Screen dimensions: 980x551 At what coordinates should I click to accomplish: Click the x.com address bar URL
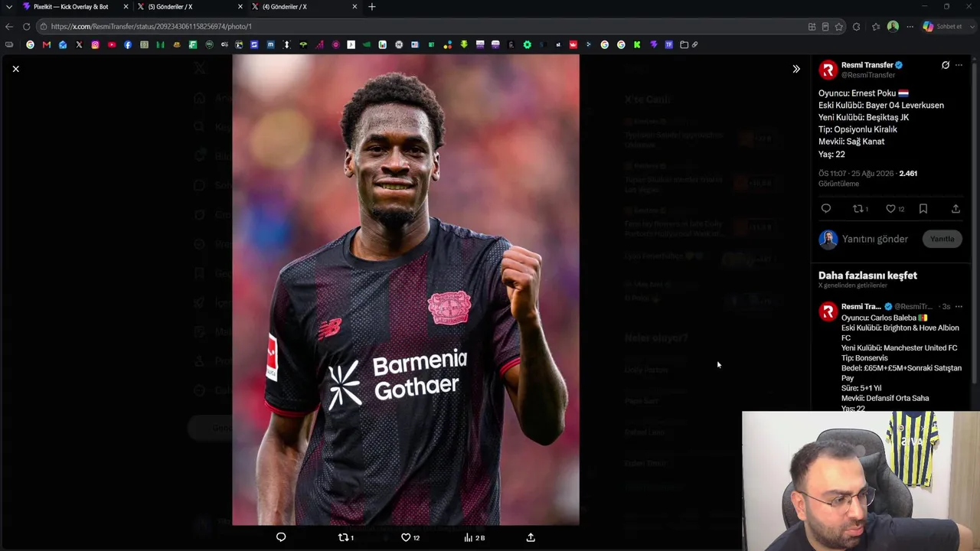[152, 26]
